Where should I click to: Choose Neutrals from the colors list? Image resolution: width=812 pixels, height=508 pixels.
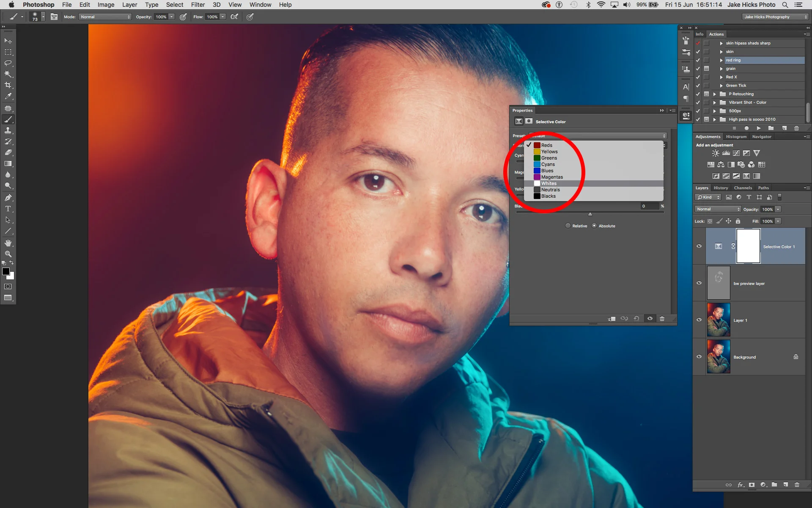(550, 190)
